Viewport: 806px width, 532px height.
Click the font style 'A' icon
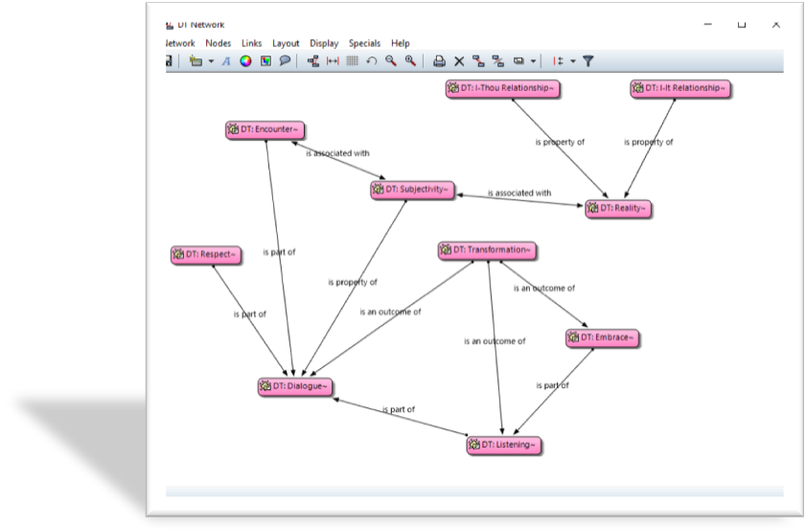(x=226, y=61)
